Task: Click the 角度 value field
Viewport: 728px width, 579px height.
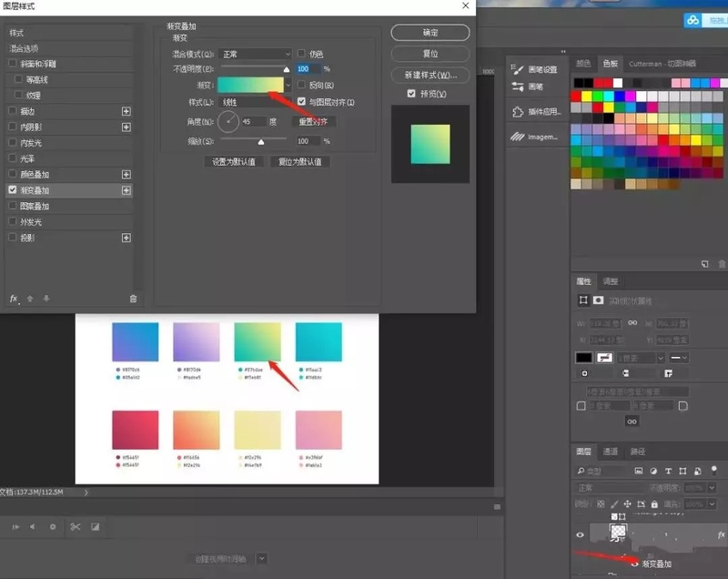Action: click(x=254, y=122)
